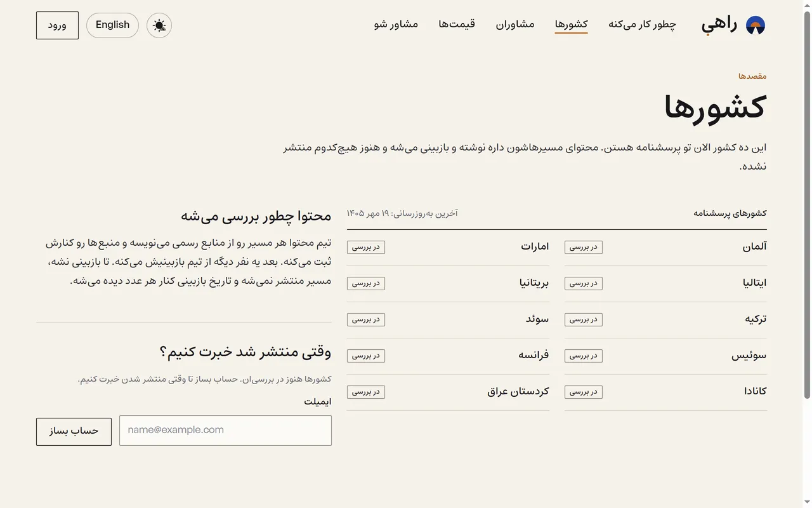Click the در بررسی badge beside آلمان
812x508 pixels.
click(x=584, y=248)
